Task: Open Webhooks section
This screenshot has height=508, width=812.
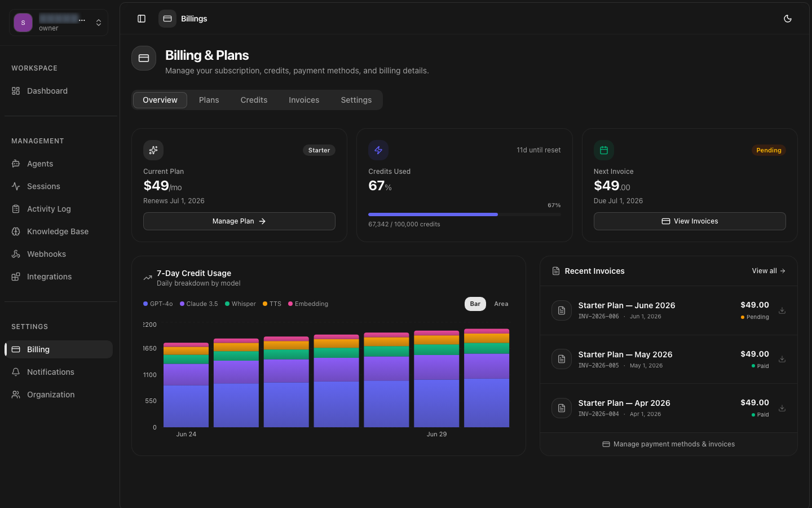Action: click(x=59, y=254)
